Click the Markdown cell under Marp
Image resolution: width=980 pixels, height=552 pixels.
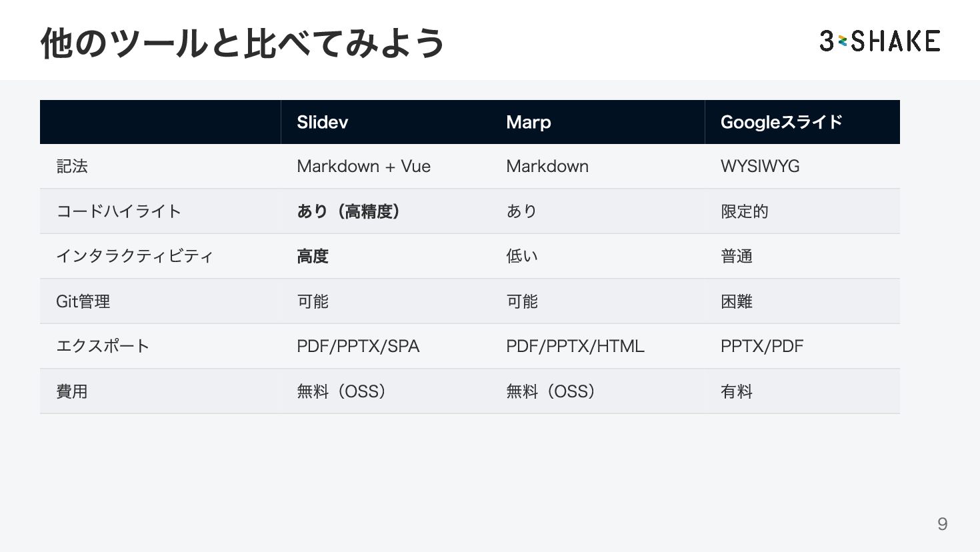[x=547, y=166]
